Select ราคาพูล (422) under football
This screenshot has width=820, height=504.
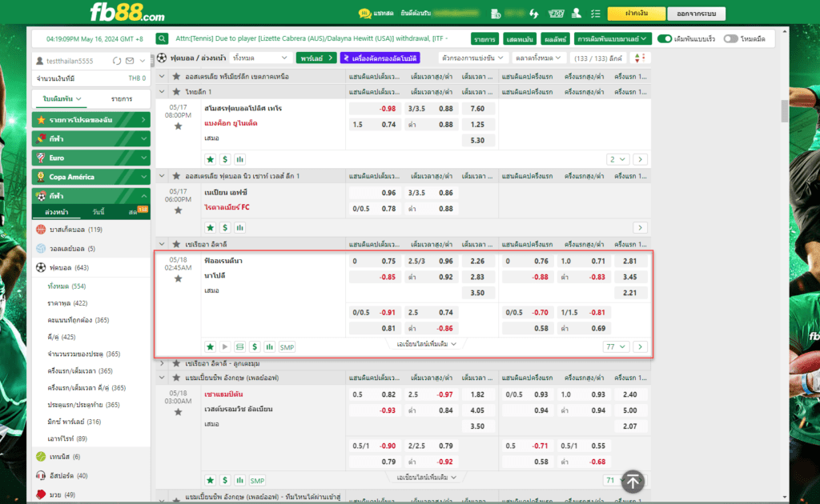tap(67, 303)
